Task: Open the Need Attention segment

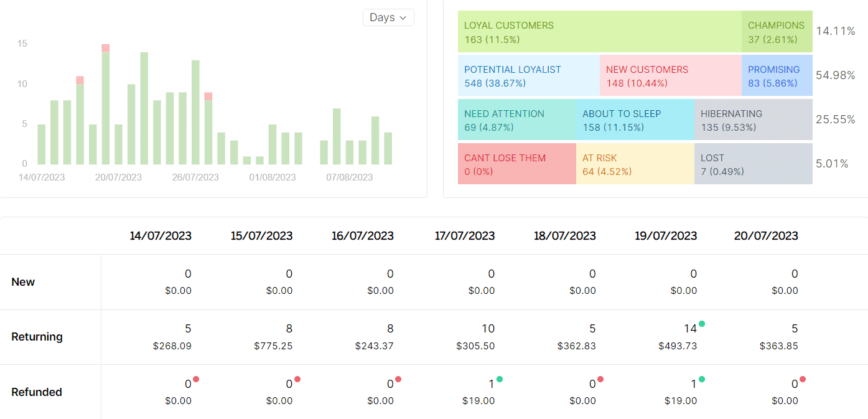Action: (x=517, y=120)
